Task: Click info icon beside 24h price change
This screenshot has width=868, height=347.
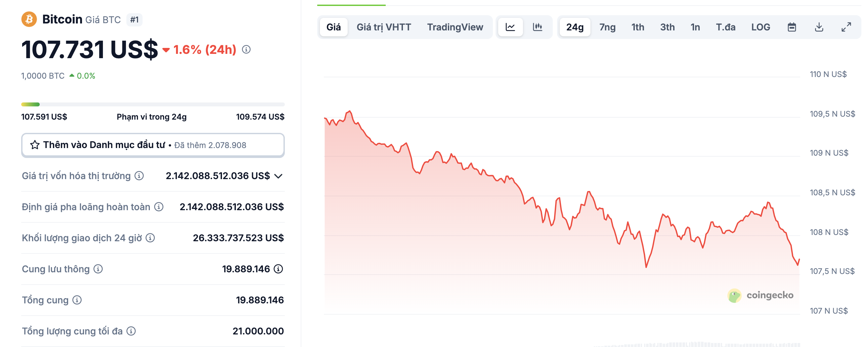Action: pyautogui.click(x=246, y=50)
